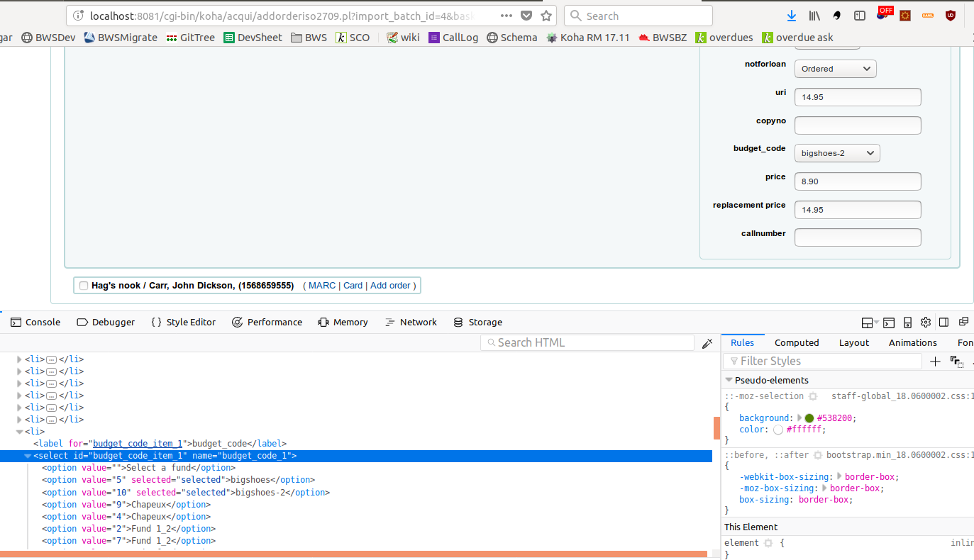Image resolution: width=974 pixels, height=560 pixels.
Task: Open the Firefox downloads arrow icon
Action: pos(792,16)
